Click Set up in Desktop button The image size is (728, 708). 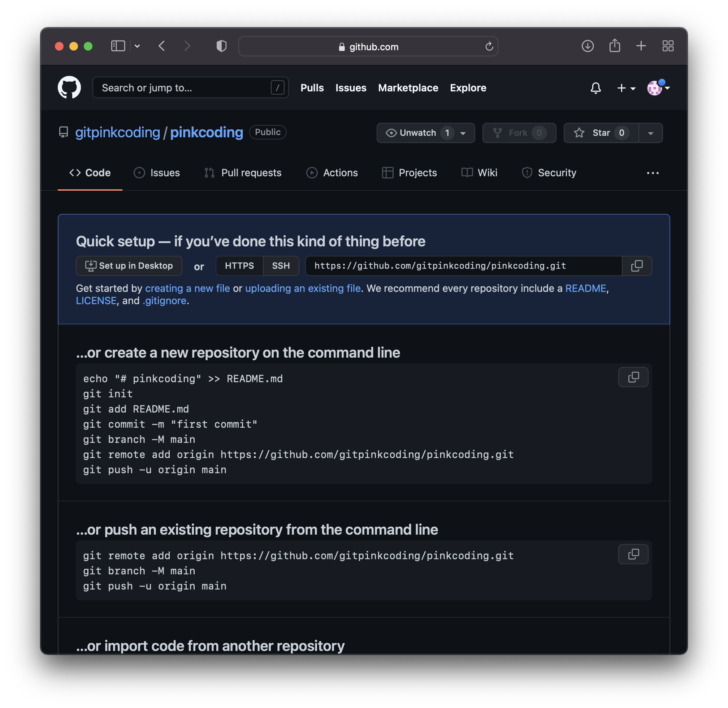pyautogui.click(x=129, y=265)
